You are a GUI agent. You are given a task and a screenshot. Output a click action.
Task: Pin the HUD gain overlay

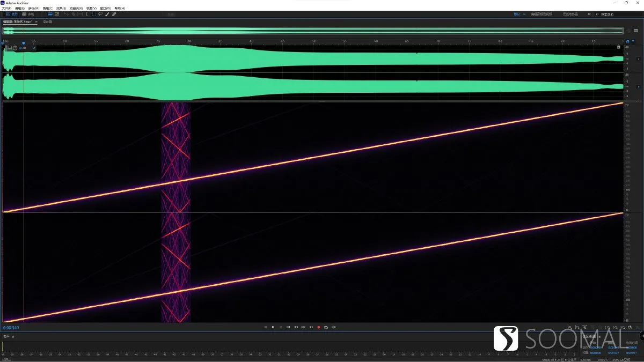pyautogui.click(x=34, y=48)
